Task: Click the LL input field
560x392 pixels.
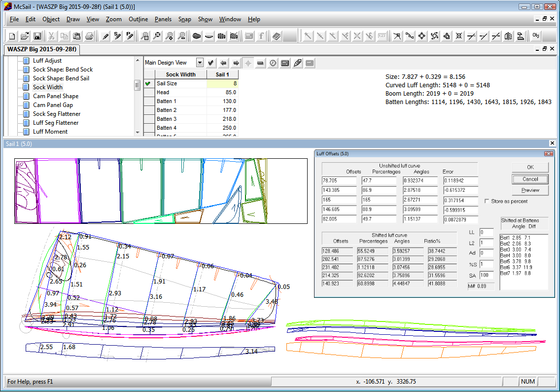Action: coord(487,233)
